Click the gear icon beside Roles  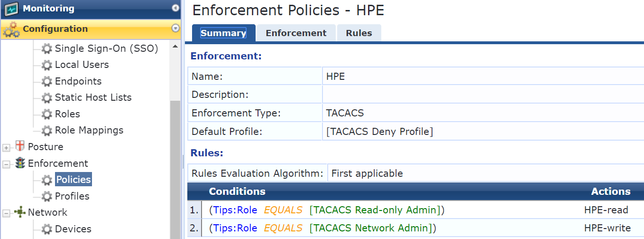point(46,114)
